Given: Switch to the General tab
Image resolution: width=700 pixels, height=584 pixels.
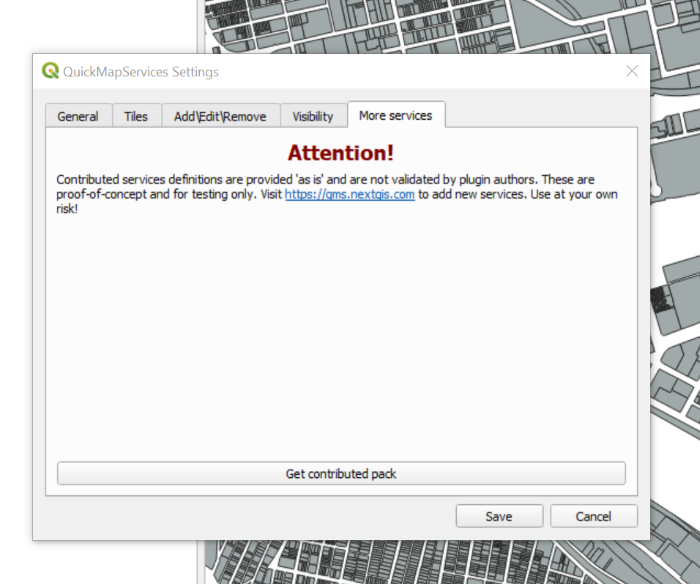Looking at the screenshot, I should pos(78,117).
